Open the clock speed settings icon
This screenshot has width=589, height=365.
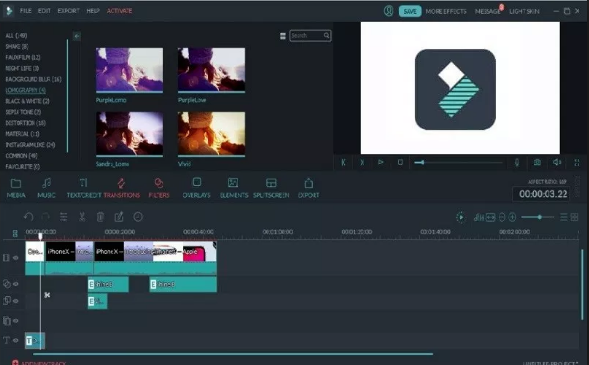click(138, 217)
